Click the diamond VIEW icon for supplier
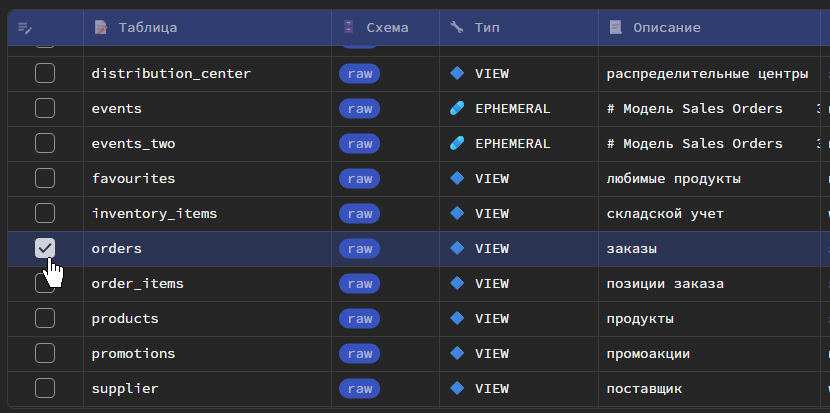Screen dimensions: 830x413 pos(458,388)
